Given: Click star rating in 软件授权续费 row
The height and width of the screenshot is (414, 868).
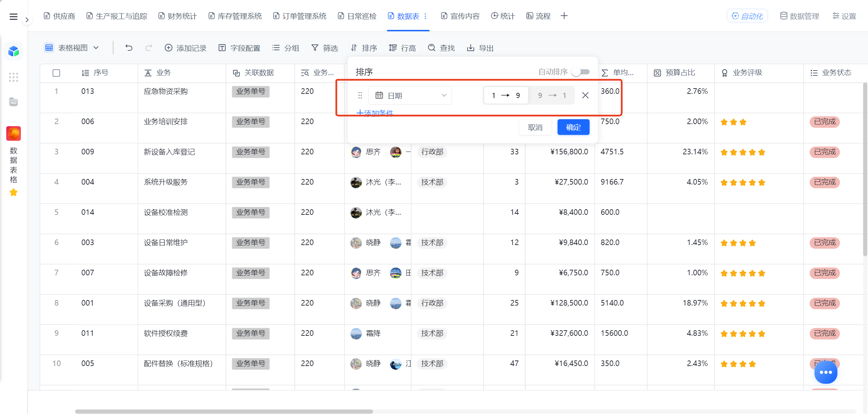Looking at the screenshot, I should 743,334.
